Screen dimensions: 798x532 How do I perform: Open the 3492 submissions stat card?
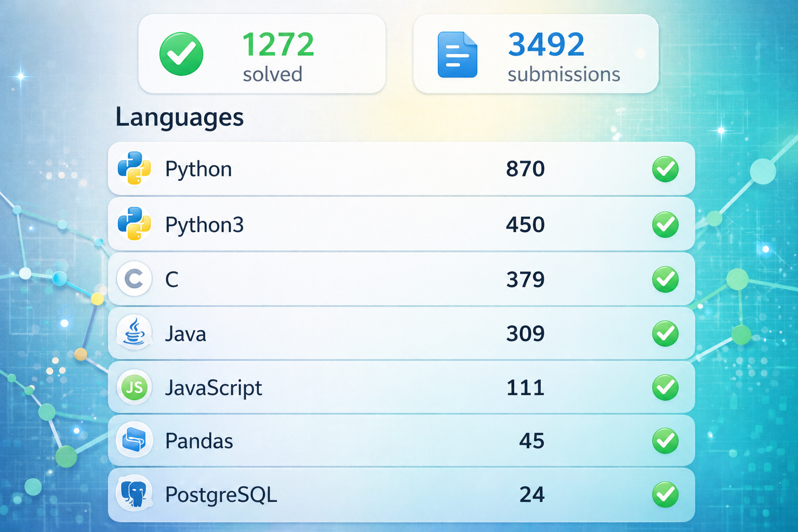536,54
